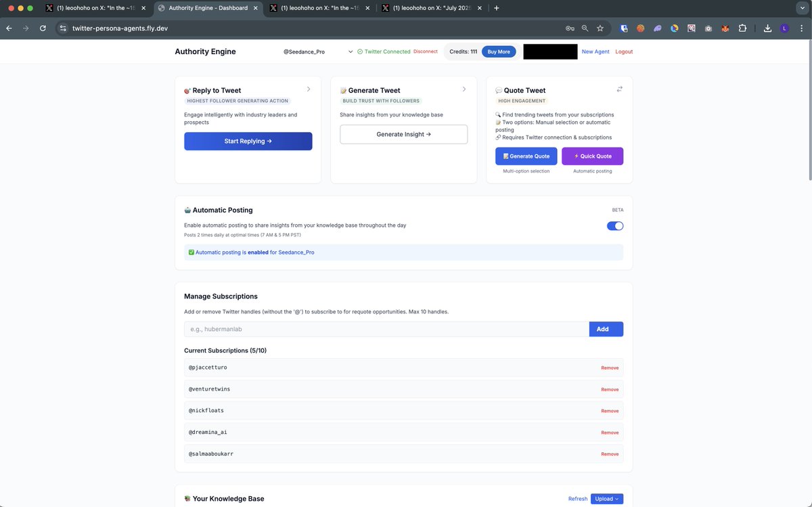Click the BETA label on Automatic Posting

pos(617,210)
